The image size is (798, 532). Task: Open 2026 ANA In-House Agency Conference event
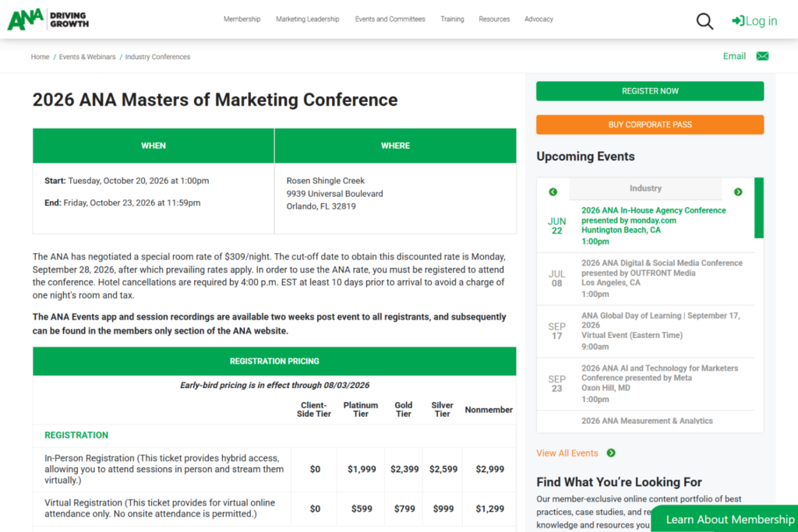coord(654,220)
